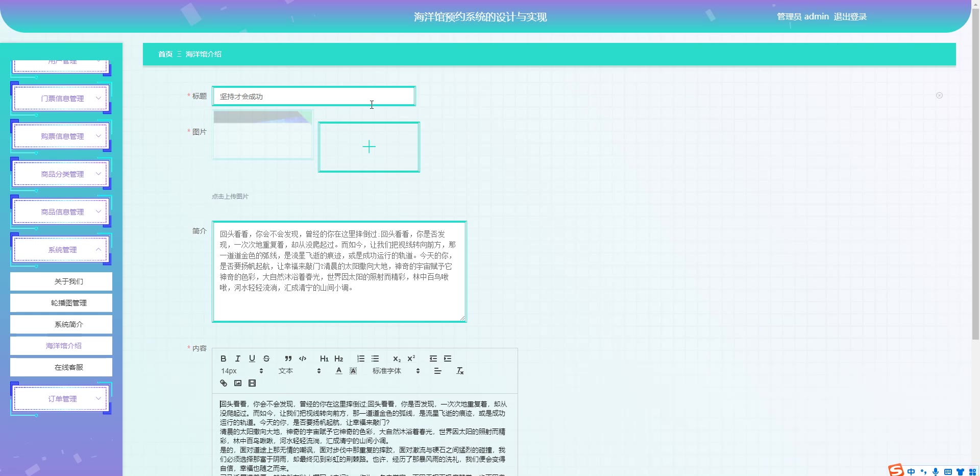This screenshot has width=980, height=476.
Task: Insert a hyperlink in the editor
Action: click(224, 383)
